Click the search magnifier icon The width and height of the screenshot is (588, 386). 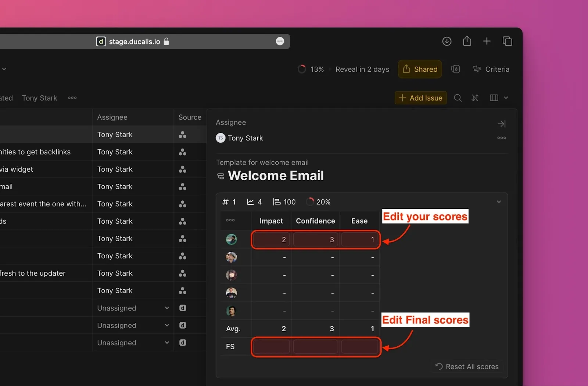[x=458, y=98]
